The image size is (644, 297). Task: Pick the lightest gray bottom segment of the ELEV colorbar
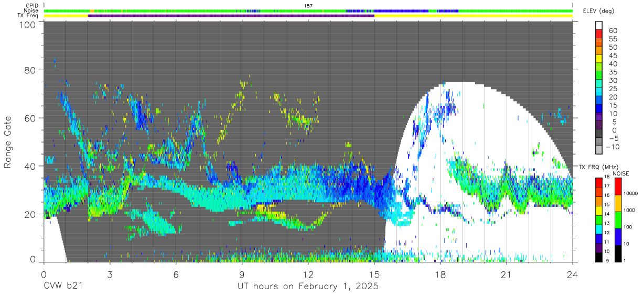pyautogui.click(x=599, y=150)
